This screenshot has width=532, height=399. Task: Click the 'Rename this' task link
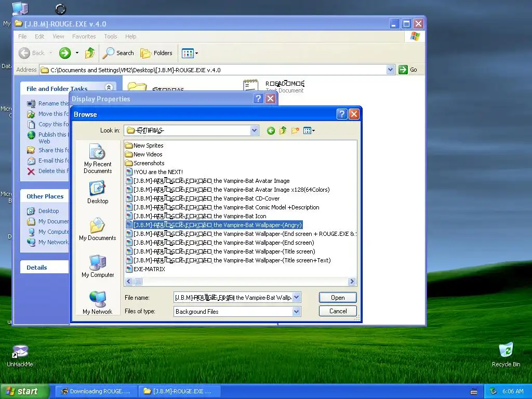[48, 103]
